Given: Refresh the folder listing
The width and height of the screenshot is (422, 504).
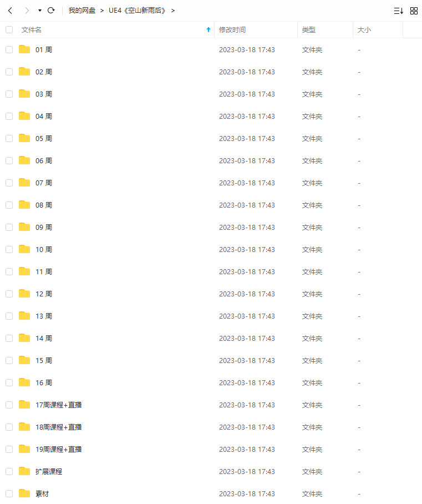Looking at the screenshot, I should [x=51, y=11].
